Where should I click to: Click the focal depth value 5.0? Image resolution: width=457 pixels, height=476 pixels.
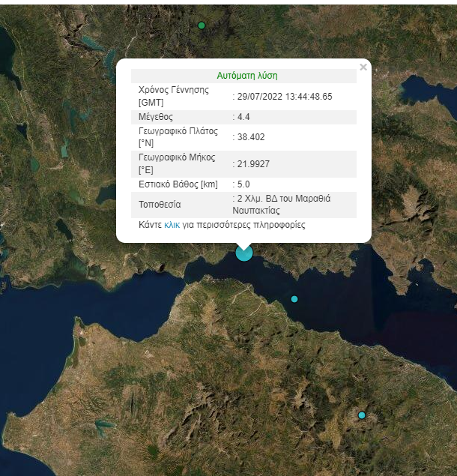pyautogui.click(x=243, y=184)
